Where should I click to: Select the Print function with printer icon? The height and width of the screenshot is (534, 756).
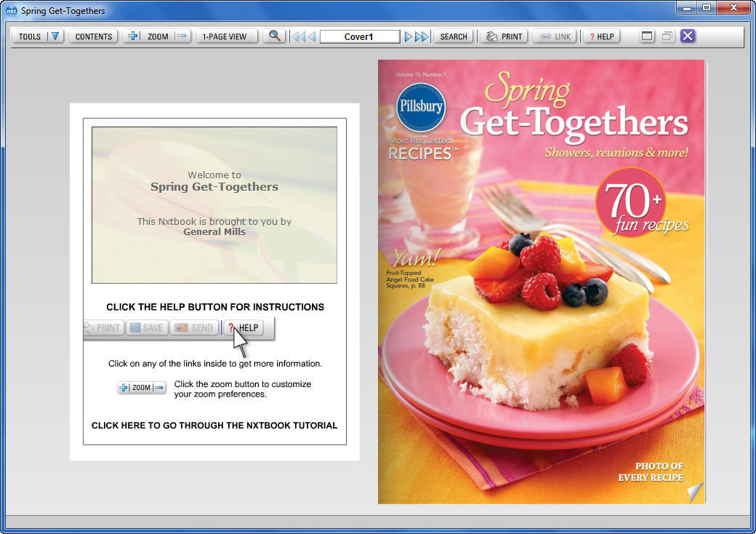pos(503,35)
